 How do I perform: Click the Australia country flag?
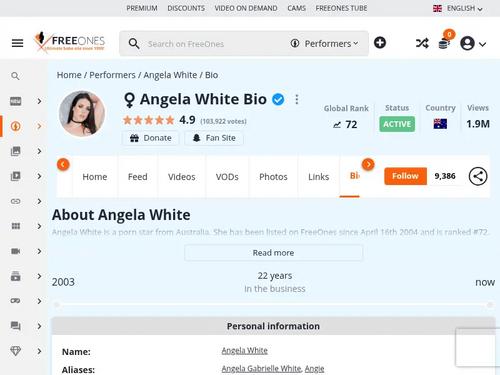click(x=440, y=124)
